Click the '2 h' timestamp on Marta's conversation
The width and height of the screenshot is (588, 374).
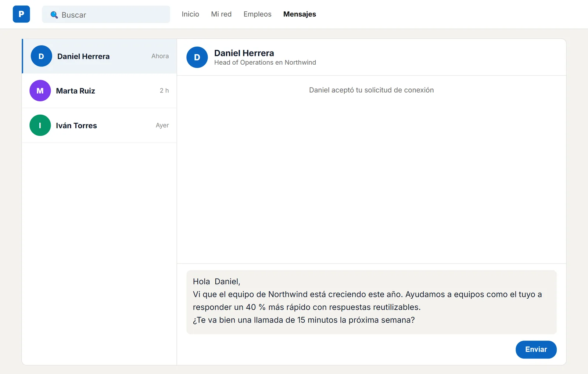[164, 91]
